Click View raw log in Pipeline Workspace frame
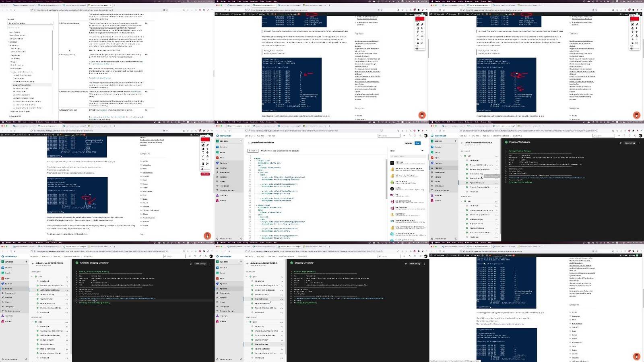This screenshot has height=362, width=644. [630, 143]
